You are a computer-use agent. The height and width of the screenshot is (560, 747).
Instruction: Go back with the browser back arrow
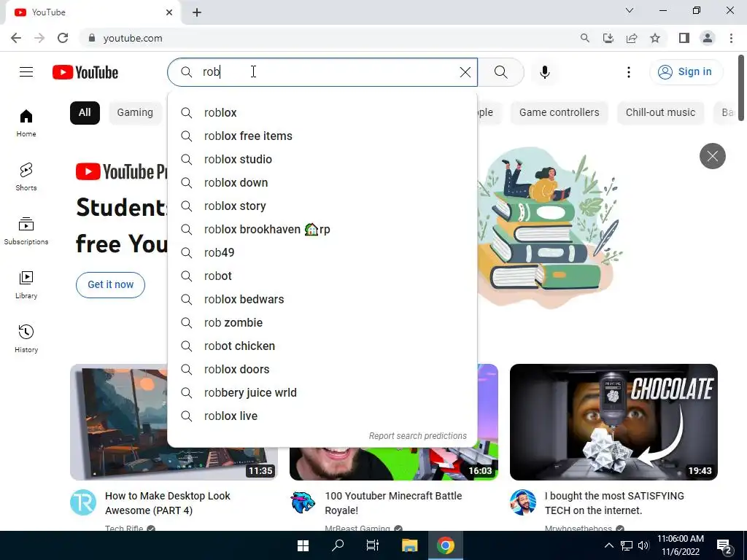point(16,38)
